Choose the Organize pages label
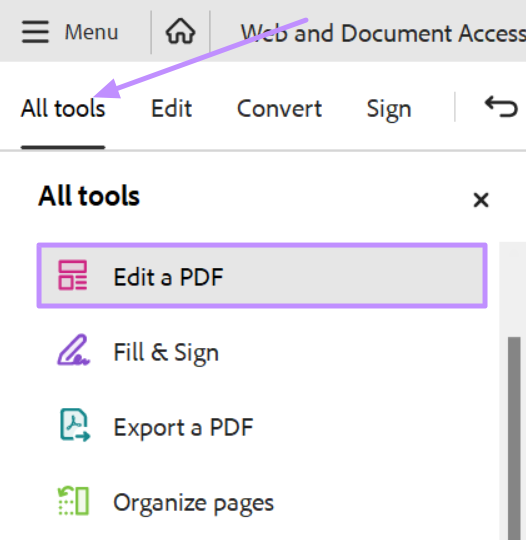This screenshot has width=526, height=540. [194, 503]
